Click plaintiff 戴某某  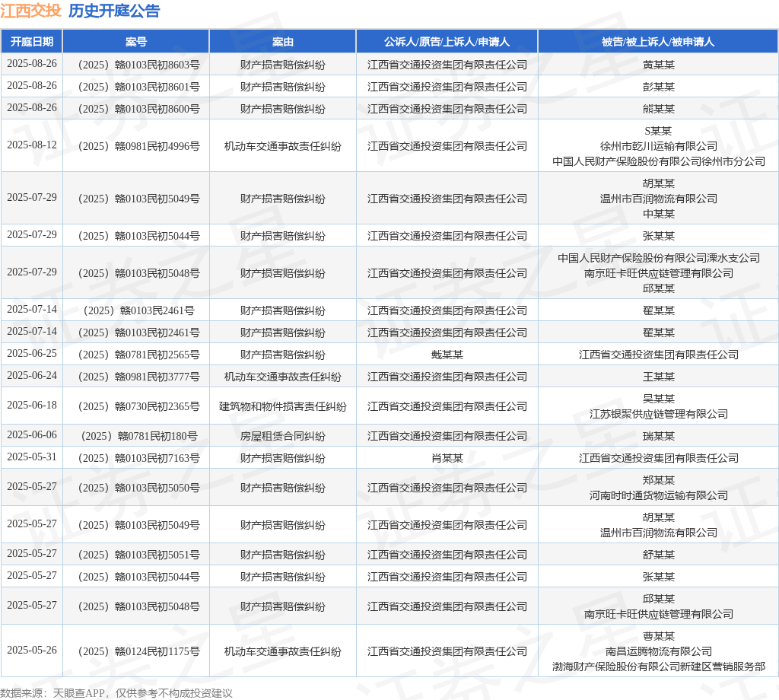point(447,355)
